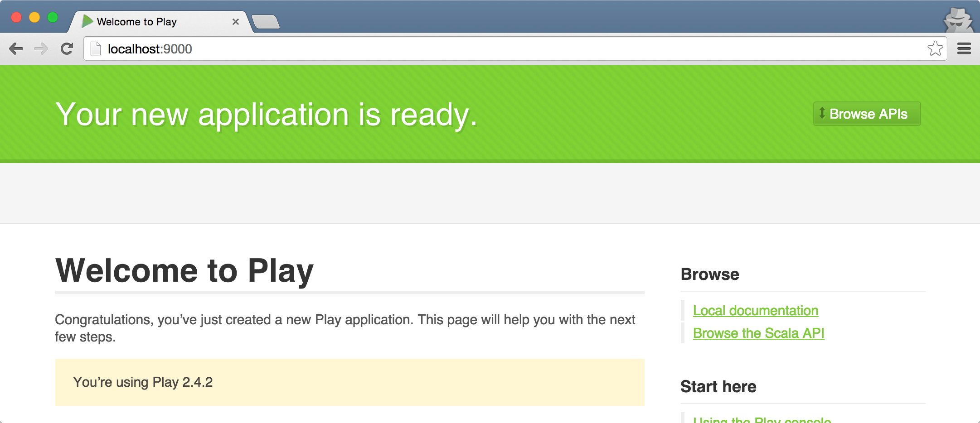Open the Local documentation link
Image resolution: width=980 pixels, height=423 pixels.
756,311
